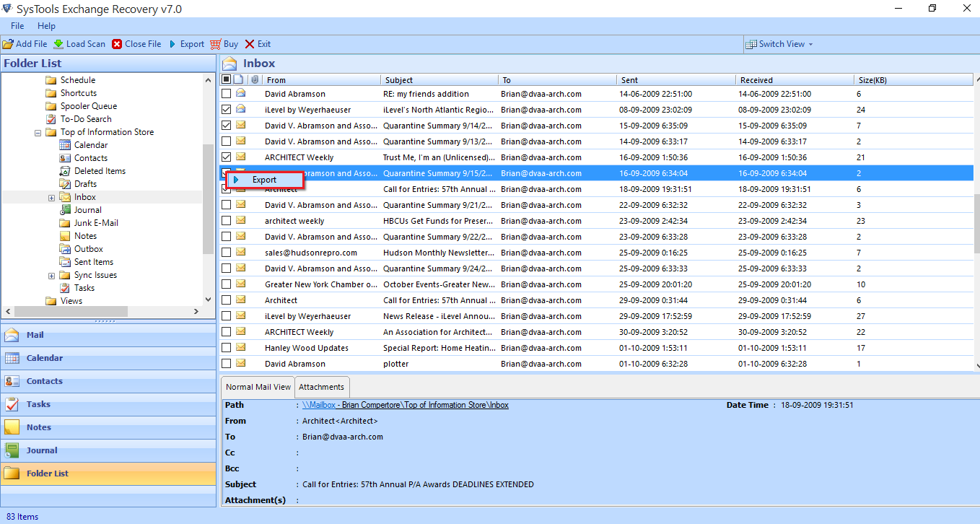Screen dimensions: 980x524
Task: Open the Notes navigation pane
Action: point(108,427)
